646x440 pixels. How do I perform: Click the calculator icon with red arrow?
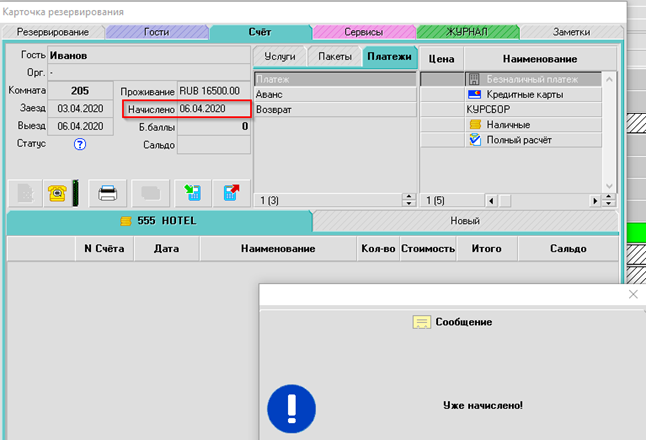coord(231,192)
